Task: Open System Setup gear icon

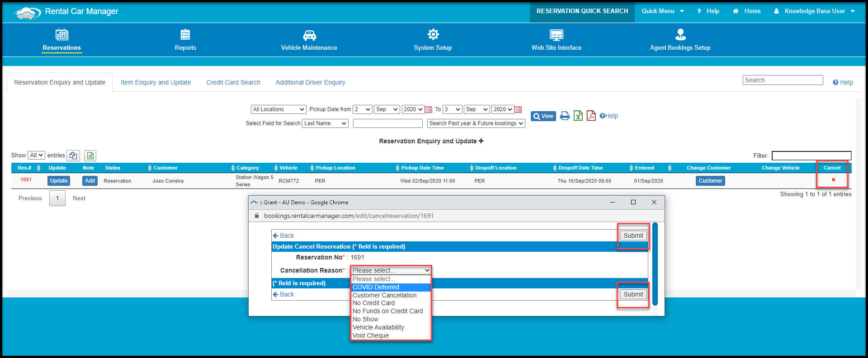Action: click(433, 34)
